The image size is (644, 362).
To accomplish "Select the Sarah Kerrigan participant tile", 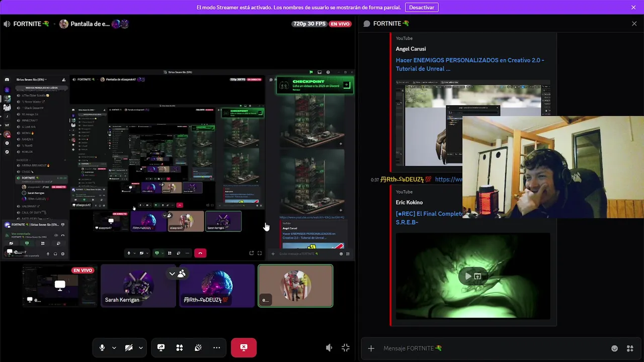I will [138, 286].
